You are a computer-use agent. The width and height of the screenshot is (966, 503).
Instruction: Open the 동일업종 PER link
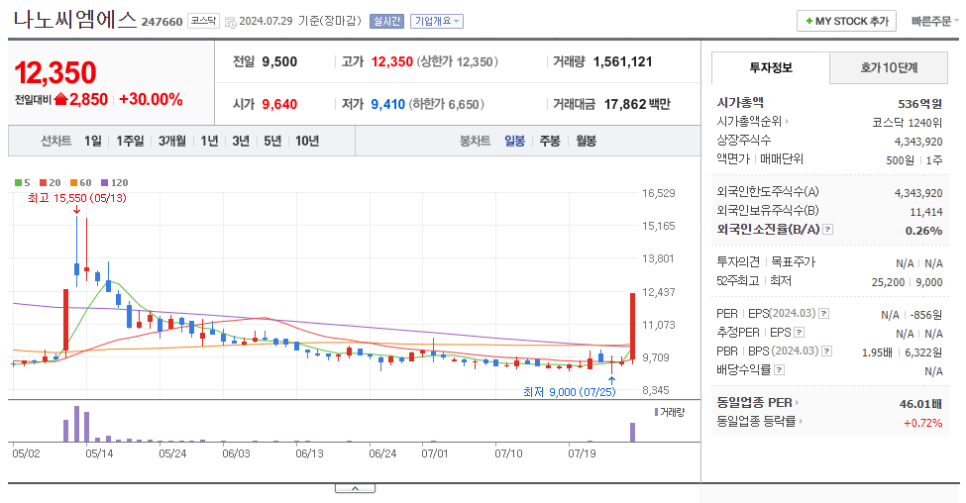757,403
